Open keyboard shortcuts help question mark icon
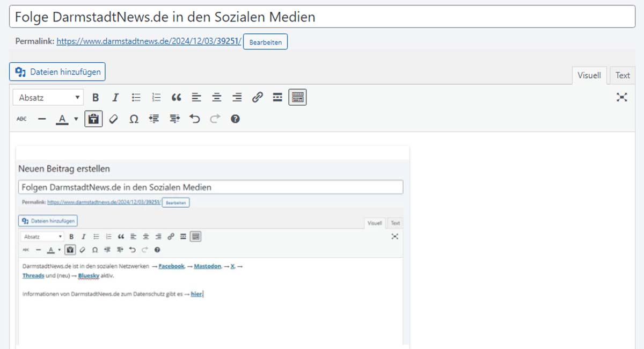Image resolution: width=644 pixels, height=349 pixels. pos(235,119)
